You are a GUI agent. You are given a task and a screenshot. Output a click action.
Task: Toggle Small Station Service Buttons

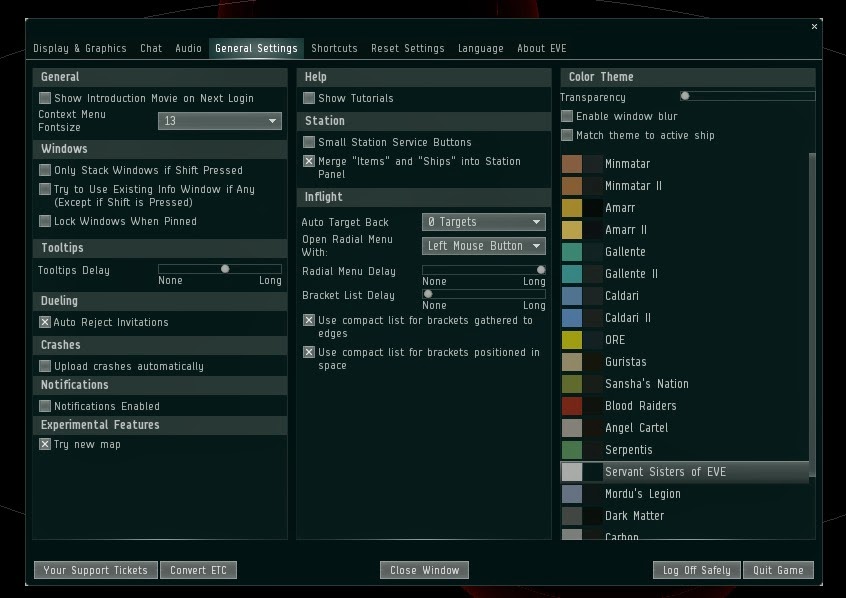[x=309, y=142]
